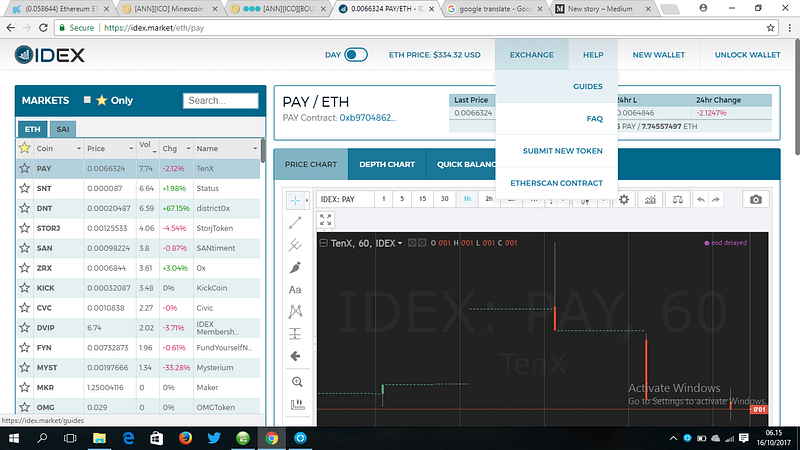Favorite the MYST coin star

click(x=24, y=367)
